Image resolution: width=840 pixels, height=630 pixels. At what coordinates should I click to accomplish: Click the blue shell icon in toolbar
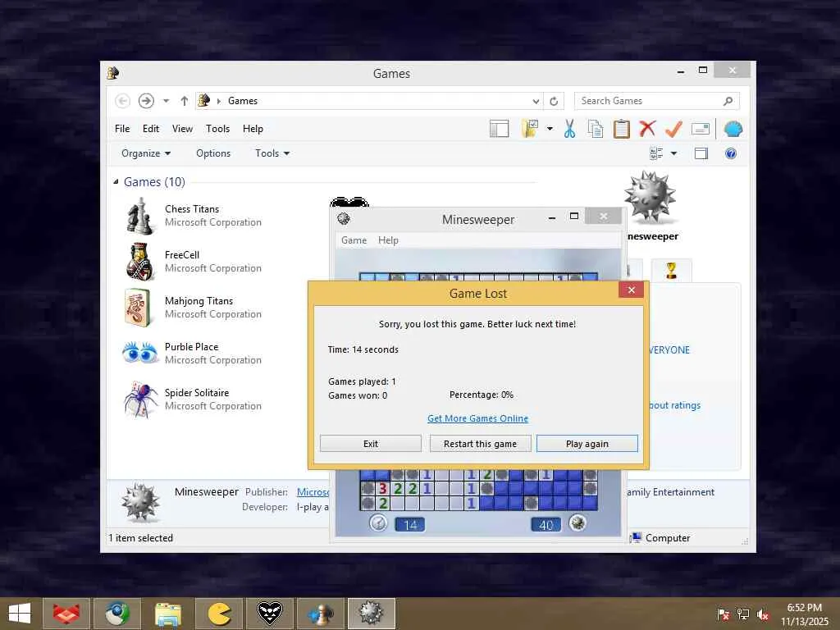click(x=733, y=129)
